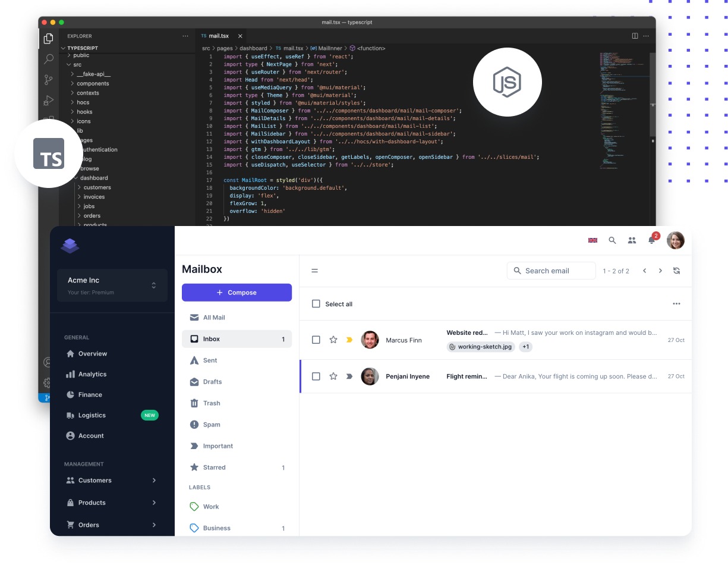Select the mail.tsx editor tab
This screenshot has height=571, width=728.
[218, 36]
